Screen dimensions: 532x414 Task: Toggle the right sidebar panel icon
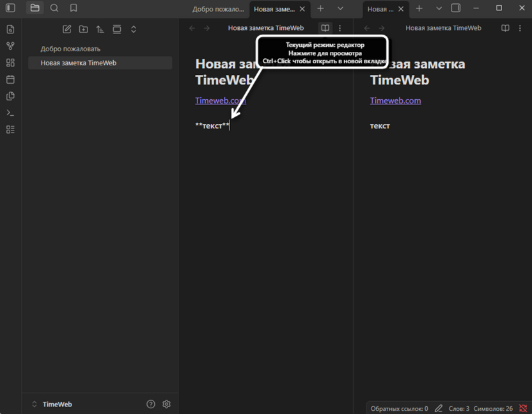tap(456, 8)
